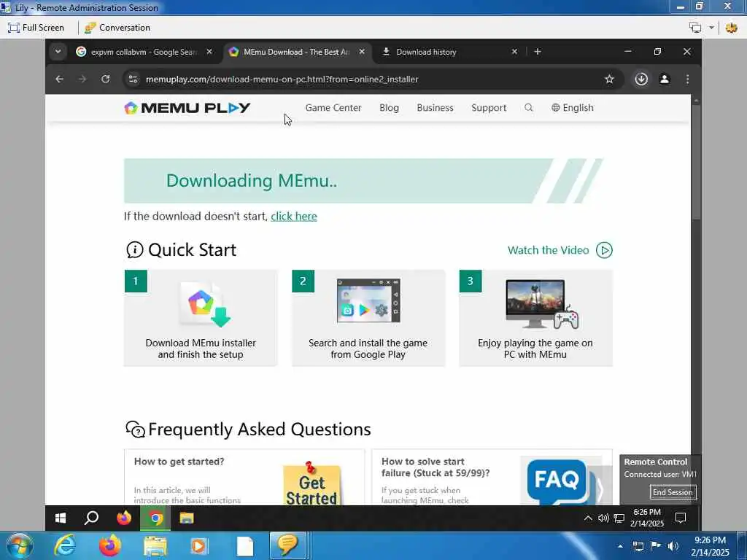Open Chrome three-dot menu

(x=687, y=79)
